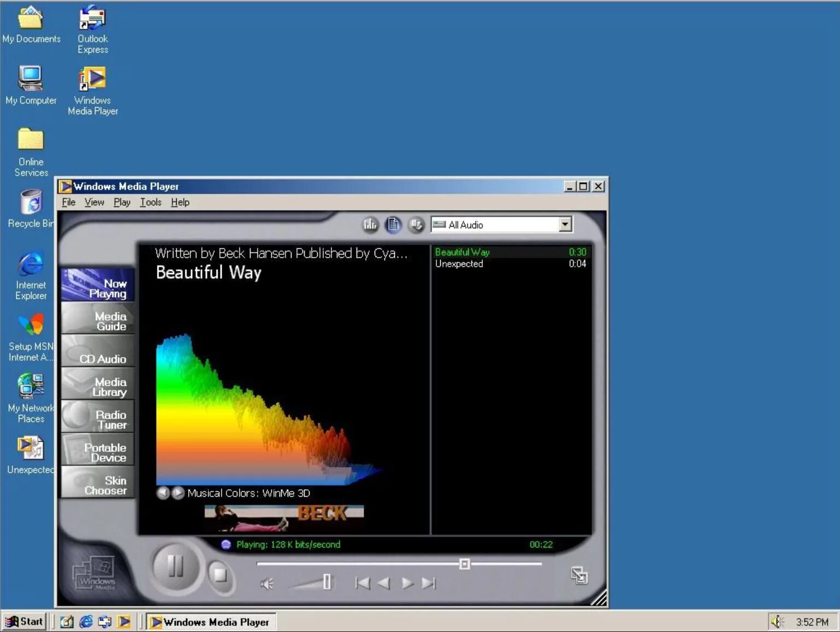Skip to previous track

click(x=363, y=583)
